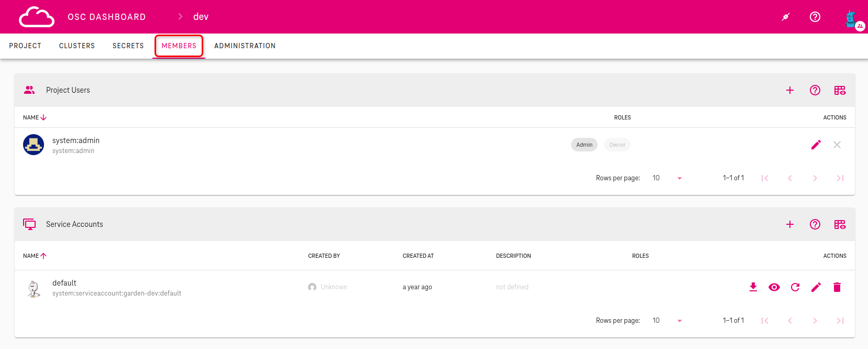The width and height of the screenshot is (868, 349).
Task: Click the system:admin user name
Action: click(76, 140)
